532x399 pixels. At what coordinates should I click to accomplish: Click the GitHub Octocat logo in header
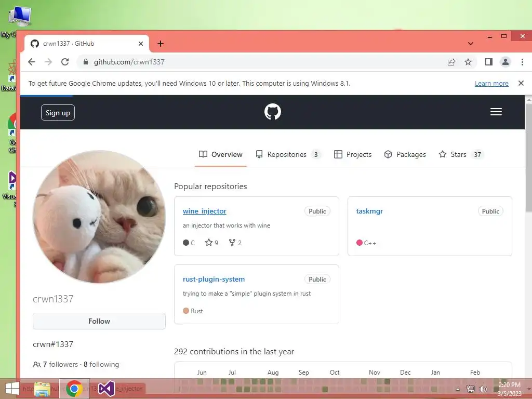272,112
